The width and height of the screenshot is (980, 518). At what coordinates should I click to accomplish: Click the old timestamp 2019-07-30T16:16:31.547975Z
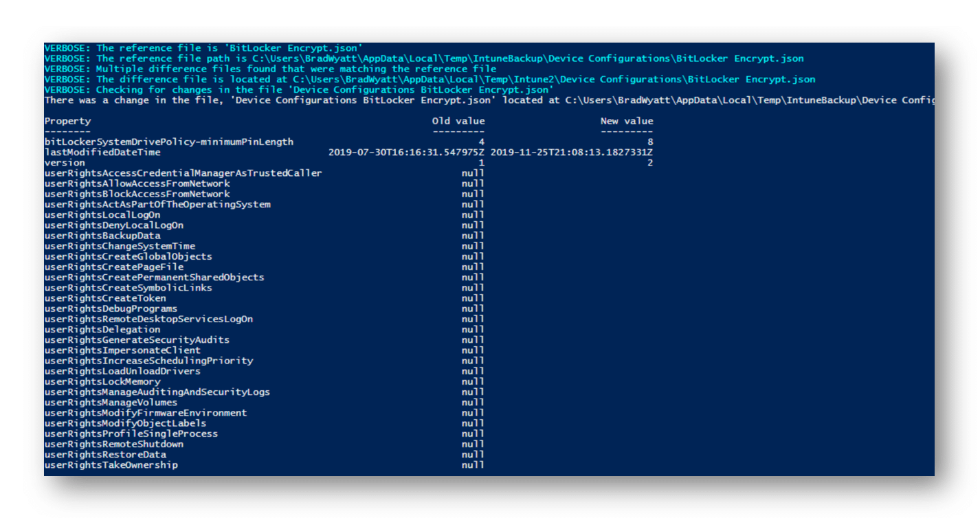[406, 152]
